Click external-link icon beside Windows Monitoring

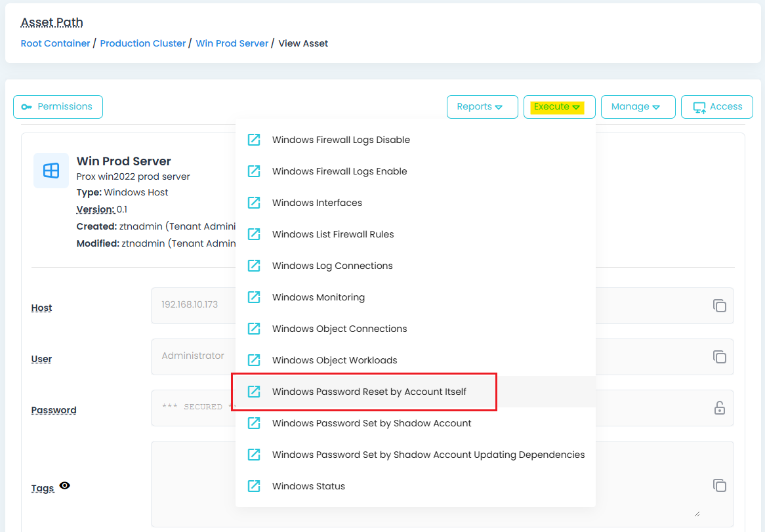click(x=254, y=297)
